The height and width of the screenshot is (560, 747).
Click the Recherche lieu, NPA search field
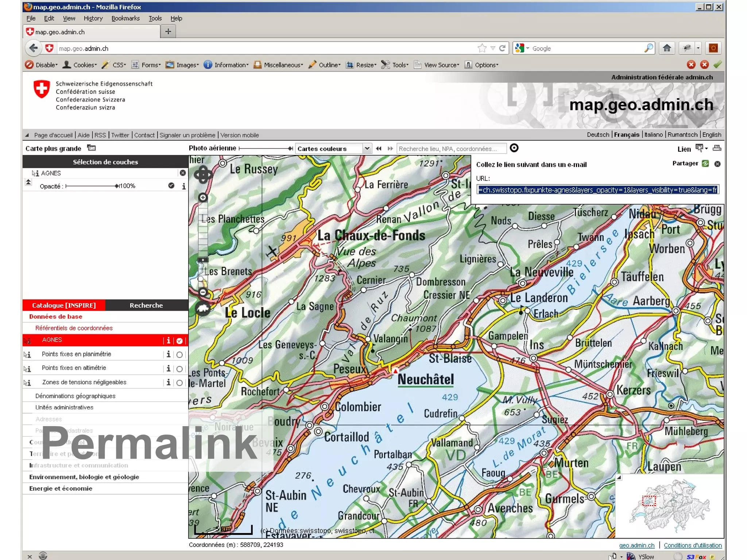tap(451, 148)
